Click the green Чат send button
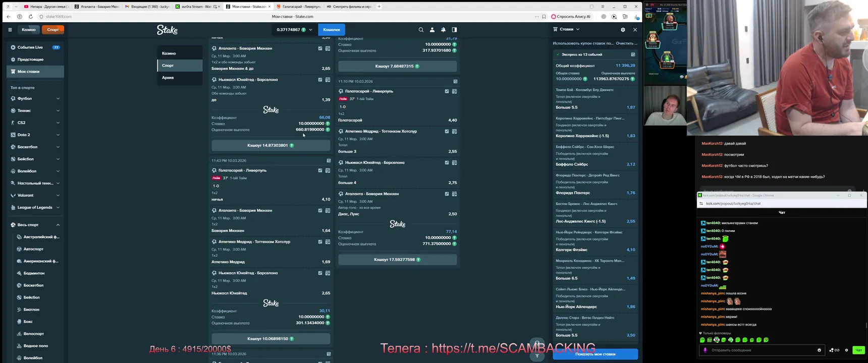The width and height of the screenshot is (868, 363). click(858, 350)
